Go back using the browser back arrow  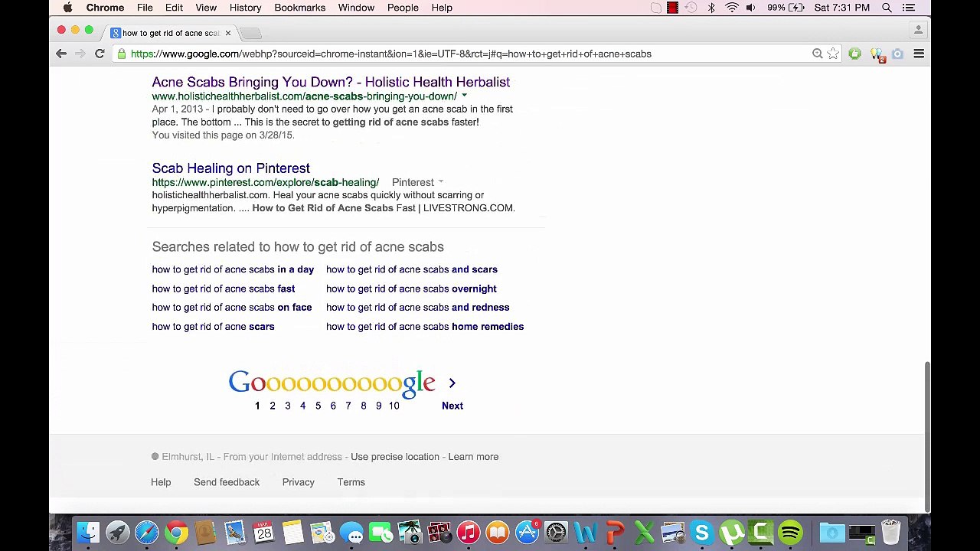pyautogui.click(x=61, y=54)
